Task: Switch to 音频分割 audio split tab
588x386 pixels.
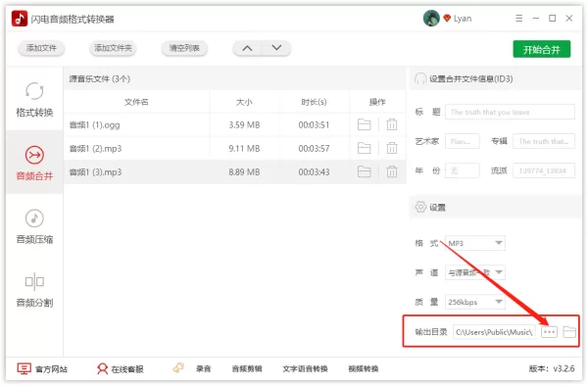Action: click(x=34, y=289)
